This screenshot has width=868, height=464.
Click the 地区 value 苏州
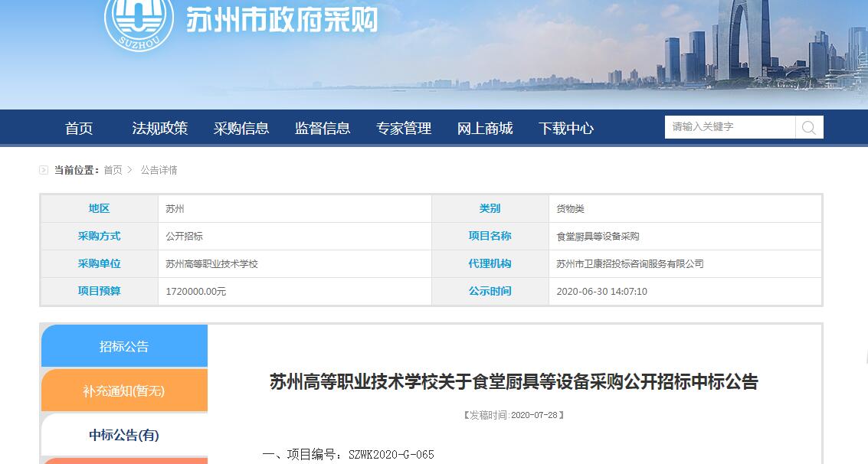(x=175, y=208)
